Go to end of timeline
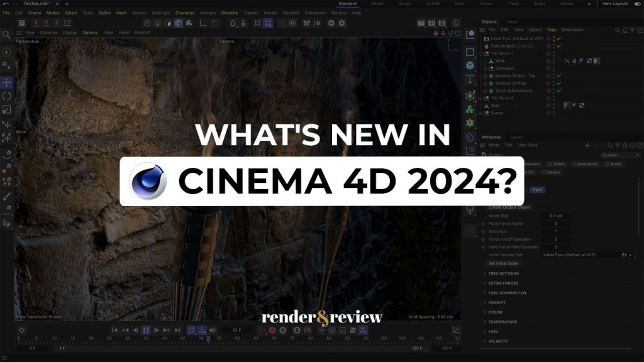The width and height of the screenshot is (644, 362). tap(177, 330)
